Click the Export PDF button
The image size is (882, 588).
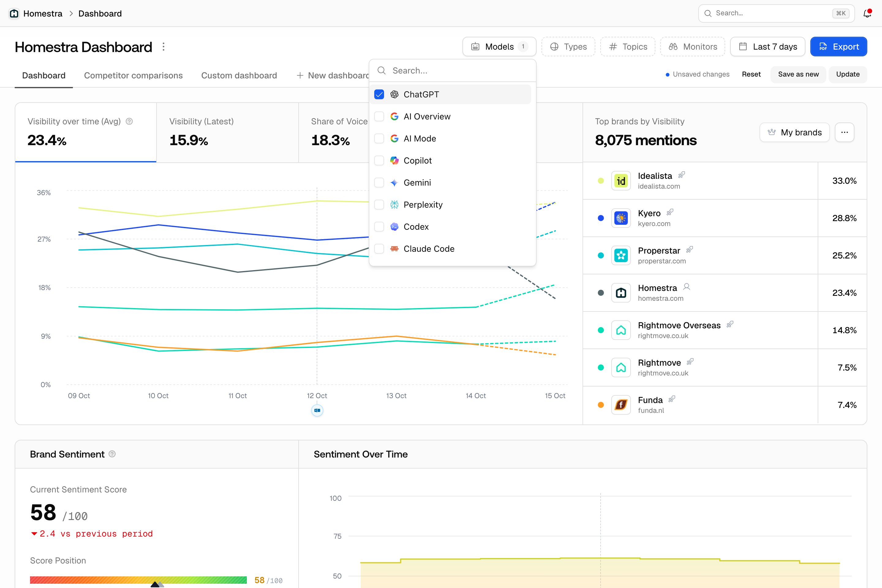[839, 47]
